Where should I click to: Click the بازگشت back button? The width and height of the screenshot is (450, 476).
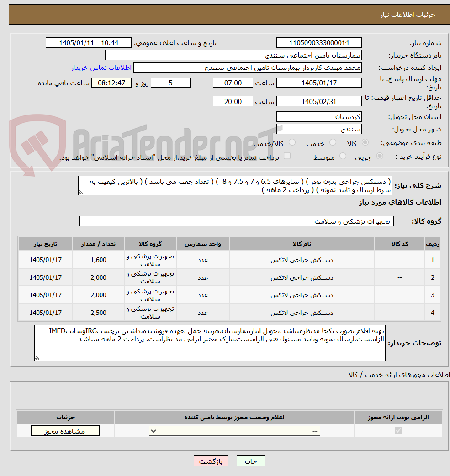pyautogui.click(x=211, y=461)
